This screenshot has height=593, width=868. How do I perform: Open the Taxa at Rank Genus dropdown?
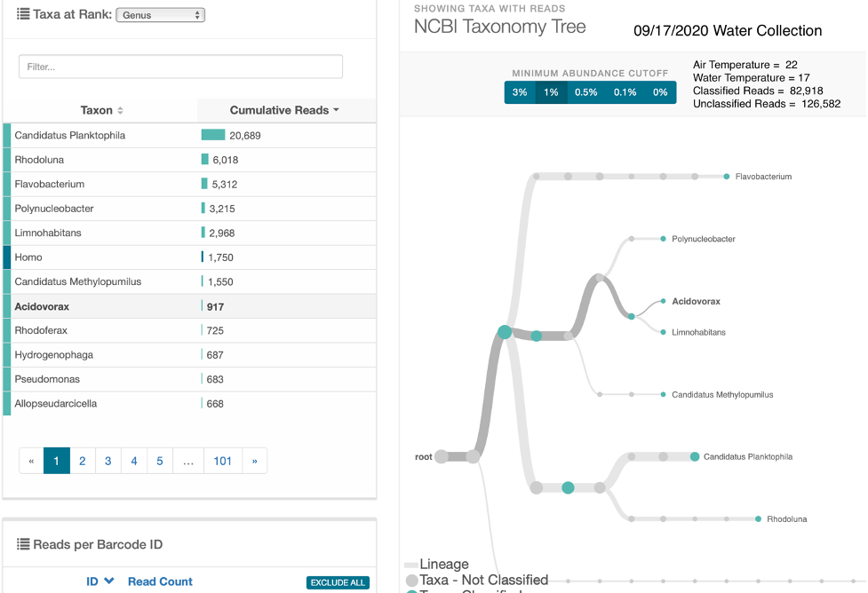click(x=160, y=15)
